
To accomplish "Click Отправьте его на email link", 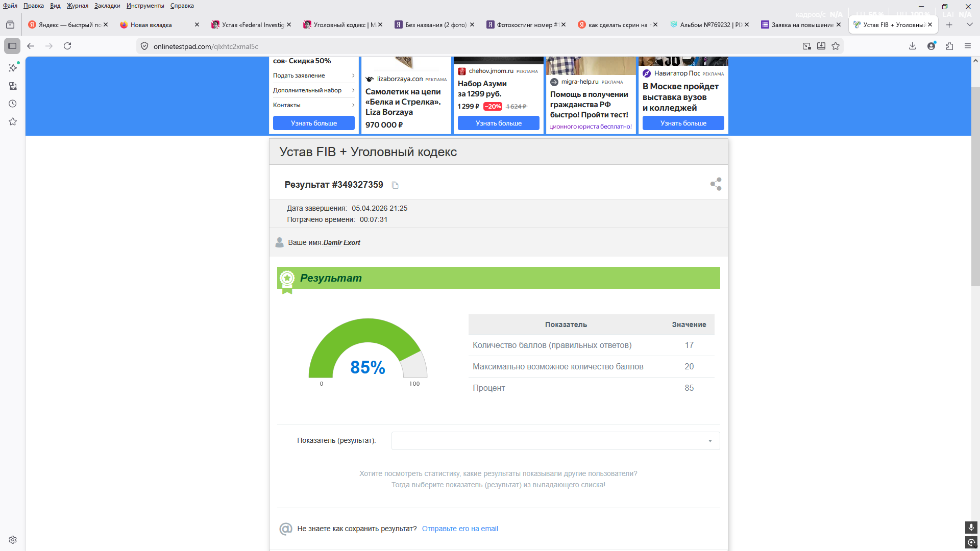I will (x=460, y=529).
